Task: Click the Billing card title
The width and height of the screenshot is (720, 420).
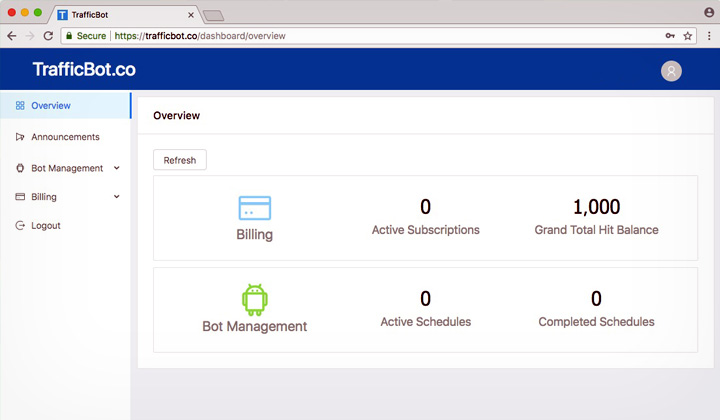Action: (x=254, y=235)
